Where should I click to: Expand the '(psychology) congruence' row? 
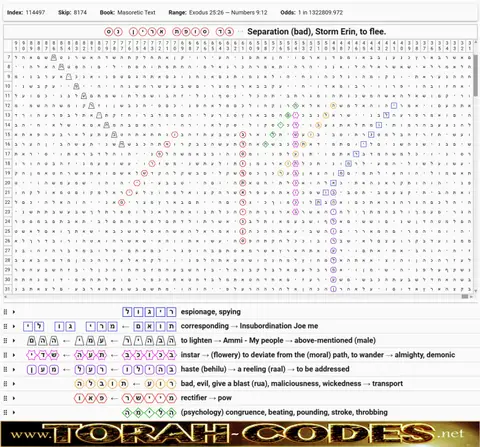click(x=14, y=412)
